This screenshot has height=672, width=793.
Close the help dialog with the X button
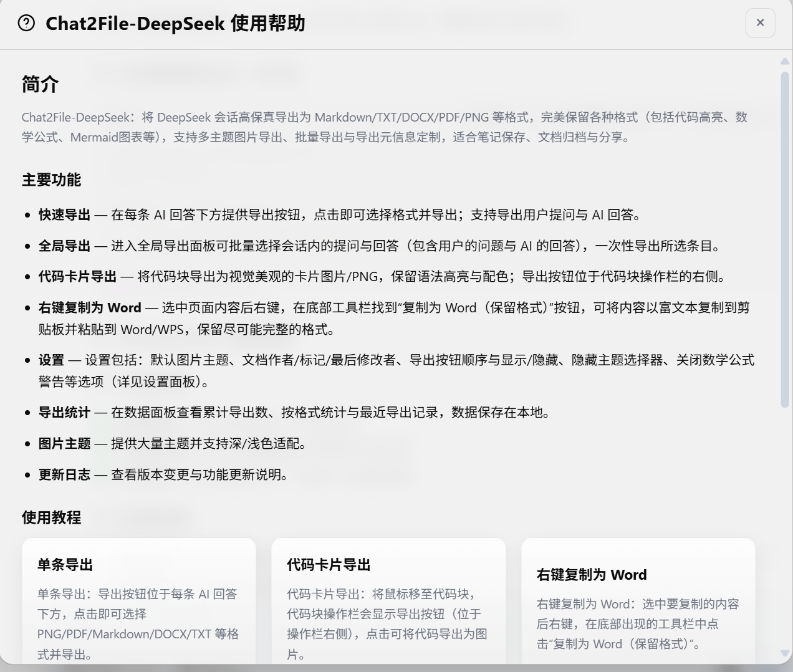click(760, 23)
